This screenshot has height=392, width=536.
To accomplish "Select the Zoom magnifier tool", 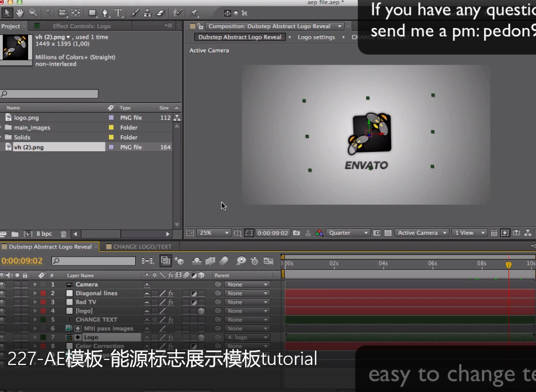I will (33, 13).
